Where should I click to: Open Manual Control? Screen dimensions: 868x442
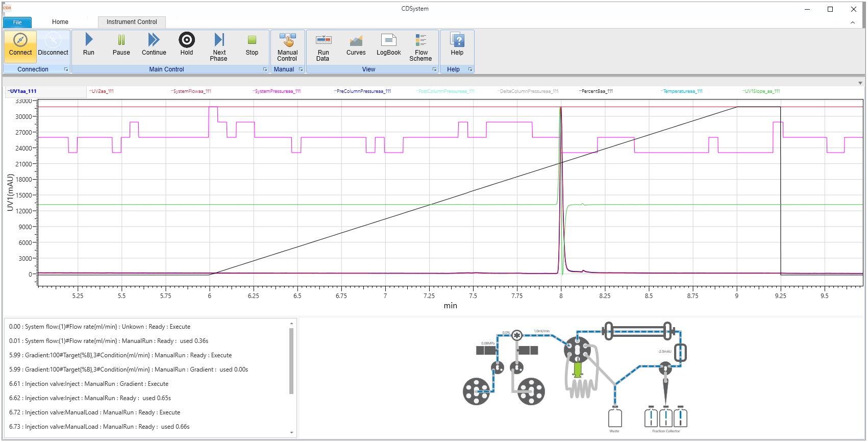[x=287, y=47]
